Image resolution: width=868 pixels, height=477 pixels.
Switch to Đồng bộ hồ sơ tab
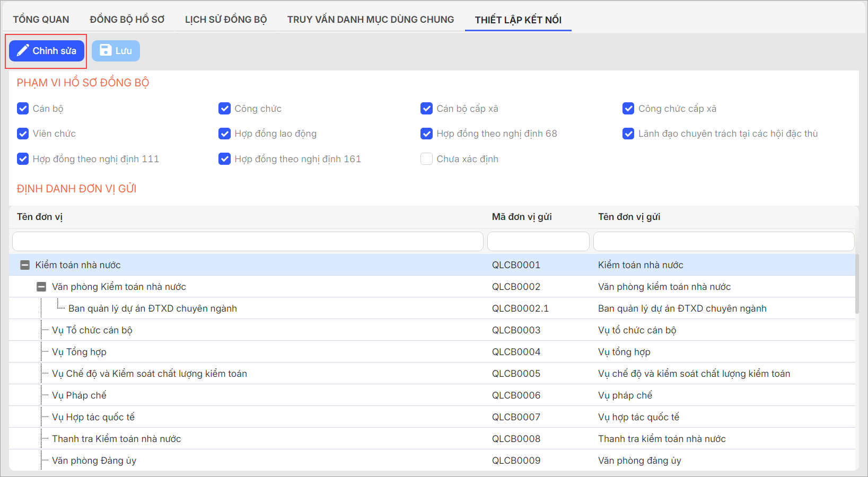pyautogui.click(x=127, y=20)
